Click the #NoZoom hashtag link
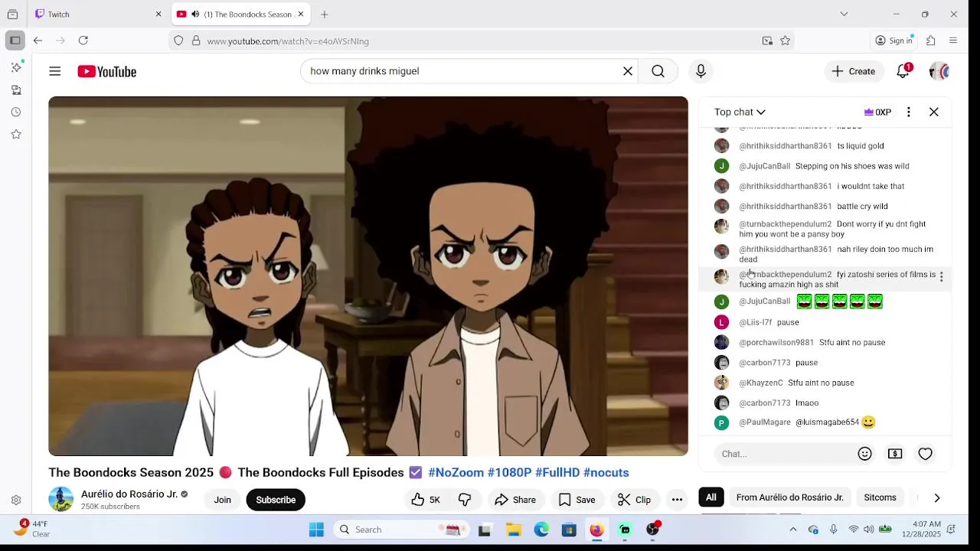This screenshot has width=980, height=551. coord(456,472)
